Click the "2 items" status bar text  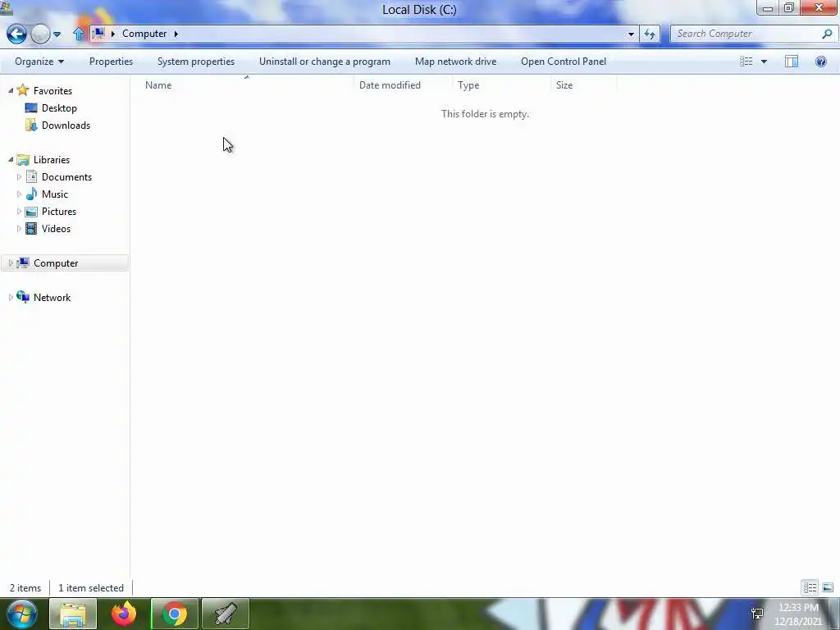(x=25, y=588)
